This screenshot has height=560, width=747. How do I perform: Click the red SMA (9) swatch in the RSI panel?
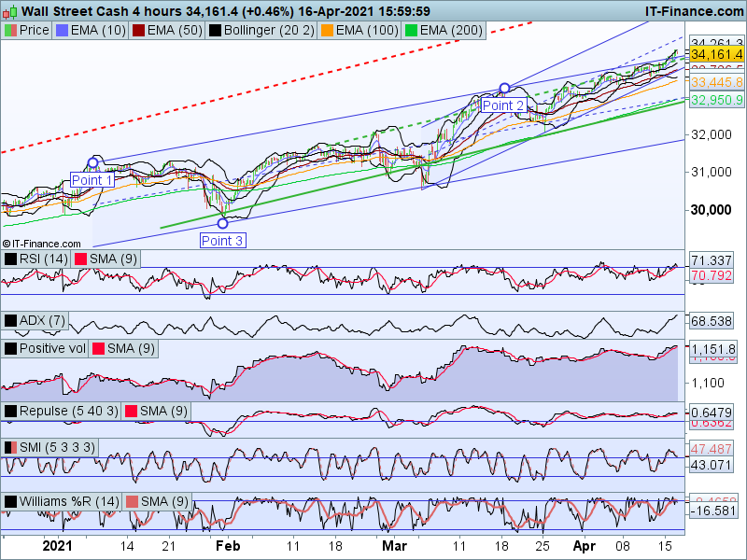tap(80, 259)
